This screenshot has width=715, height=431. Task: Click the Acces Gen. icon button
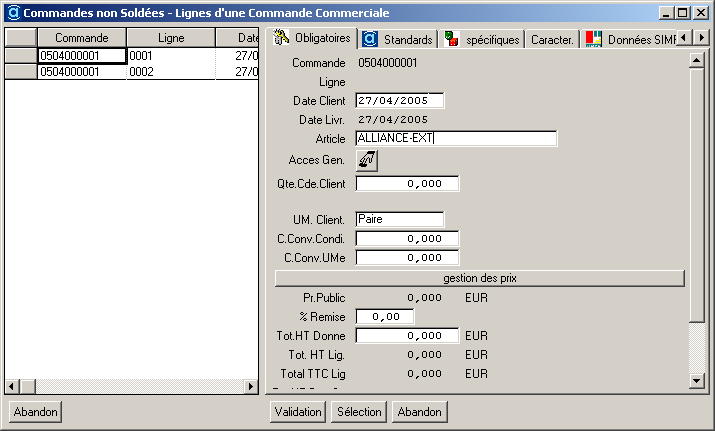367,160
